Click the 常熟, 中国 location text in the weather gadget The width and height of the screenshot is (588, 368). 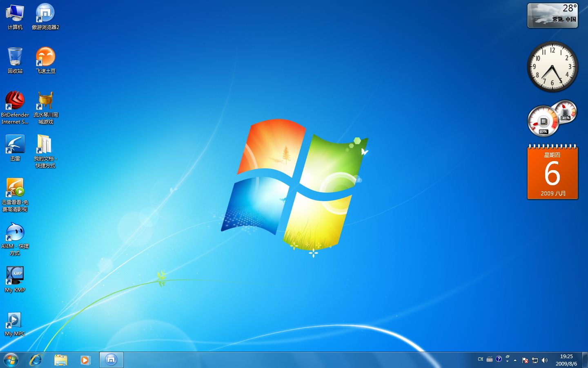564,19
